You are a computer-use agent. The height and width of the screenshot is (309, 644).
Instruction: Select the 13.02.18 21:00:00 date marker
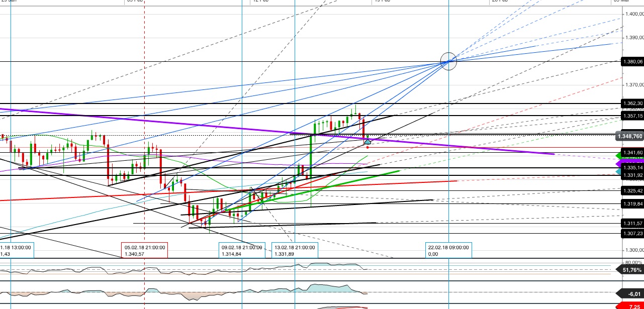click(295, 250)
